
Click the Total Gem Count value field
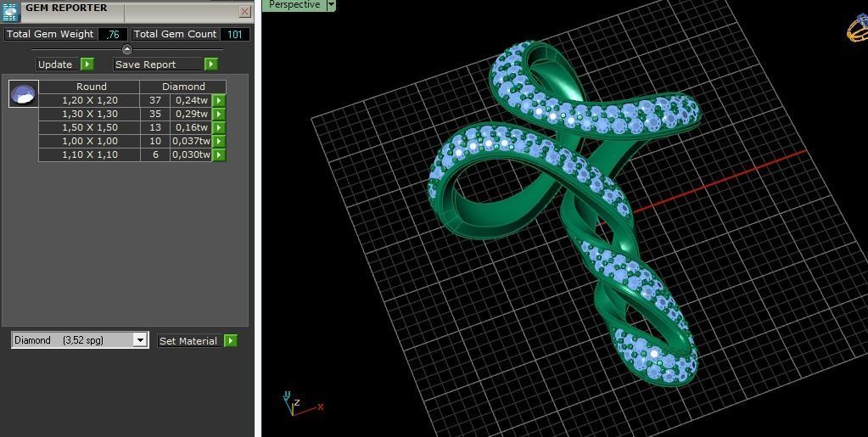pyautogui.click(x=235, y=34)
